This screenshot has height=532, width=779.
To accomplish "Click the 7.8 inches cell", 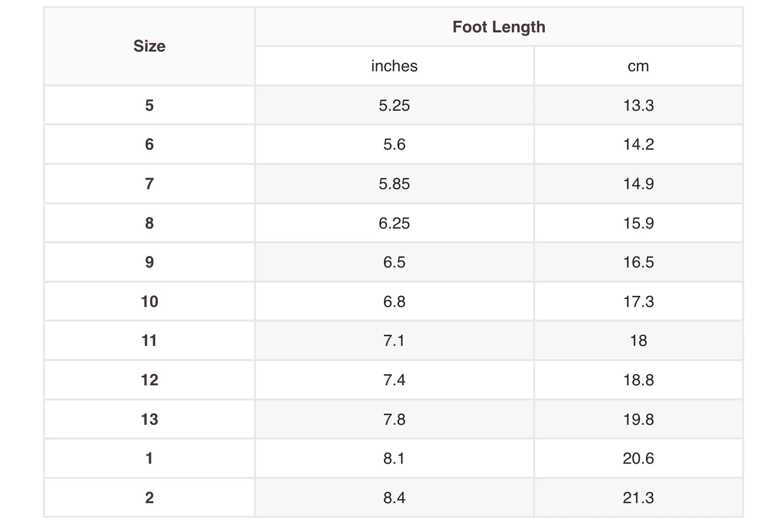I will point(395,419).
